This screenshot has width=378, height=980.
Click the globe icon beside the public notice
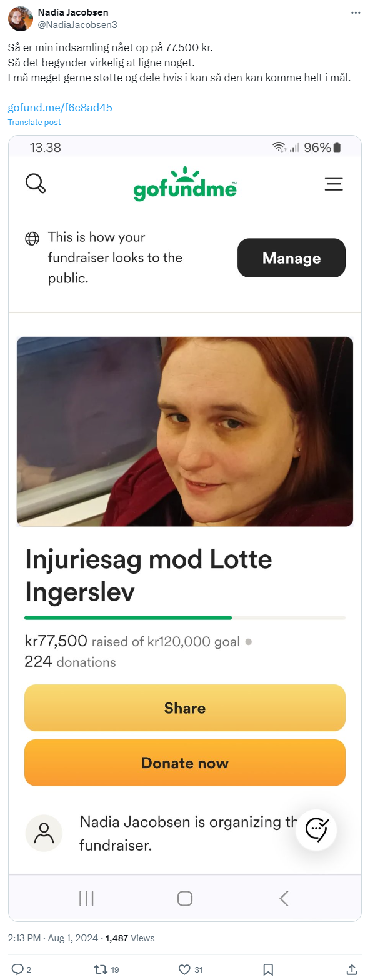(x=32, y=238)
